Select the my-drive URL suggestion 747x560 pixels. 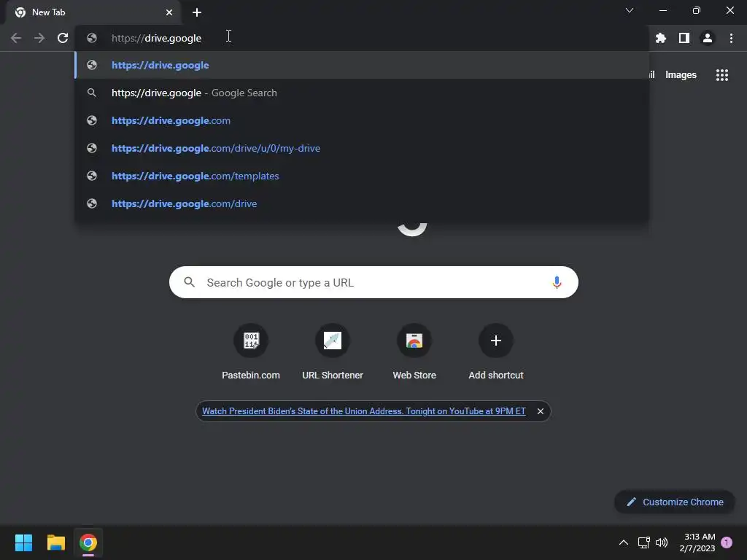tap(362, 148)
